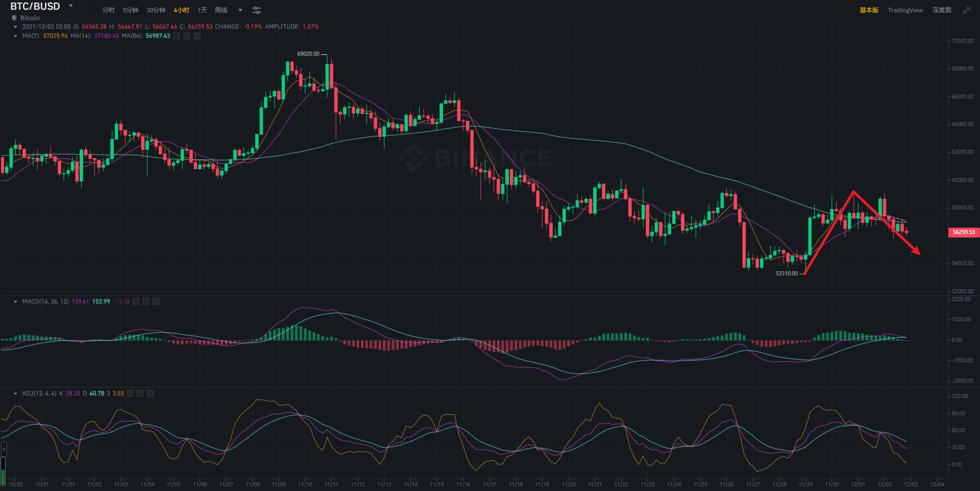
Task: Exit fullscreen using the collapse arrows icon
Action: pyautogui.click(x=966, y=10)
